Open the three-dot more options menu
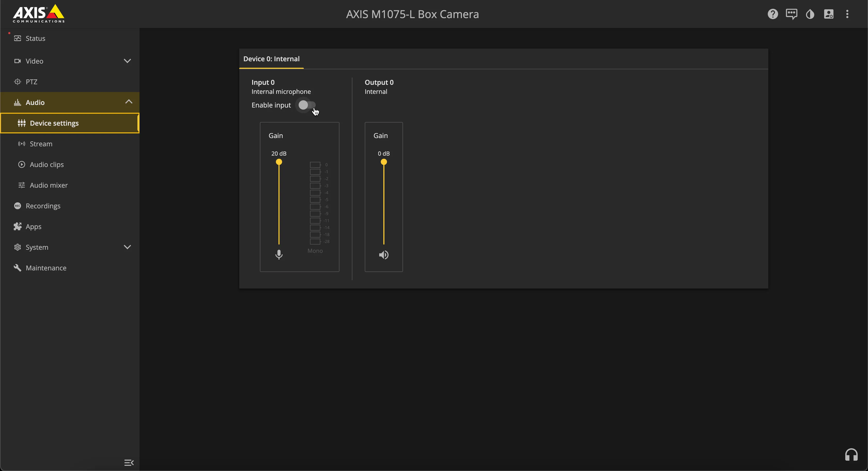This screenshot has width=868, height=471. [x=847, y=14]
